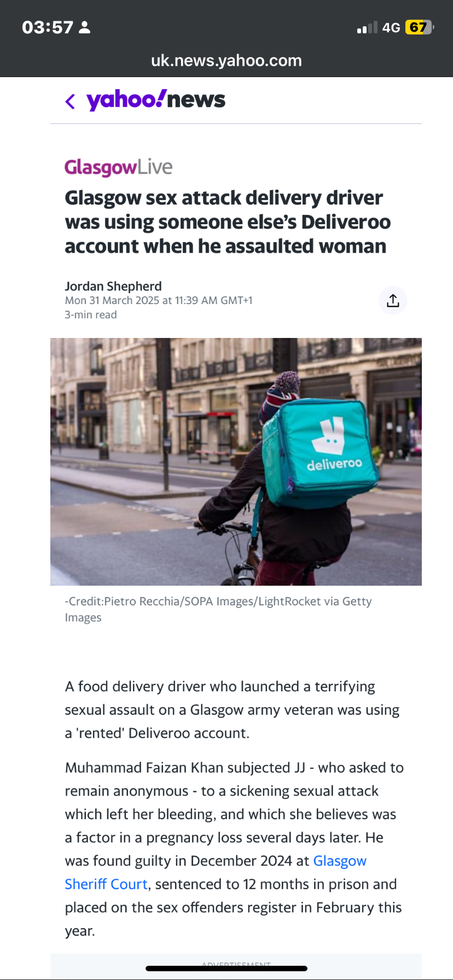Image resolution: width=453 pixels, height=980 pixels.
Task: Tap the photo credit caption
Action: coord(218,609)
